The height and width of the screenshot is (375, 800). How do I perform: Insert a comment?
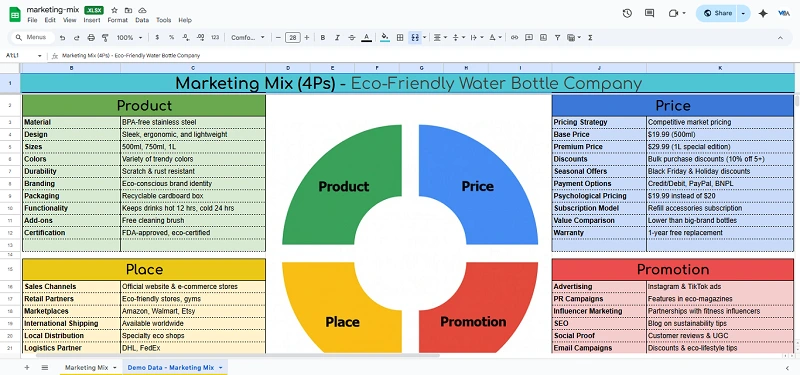pyautogui.click(x=529, y=38)
